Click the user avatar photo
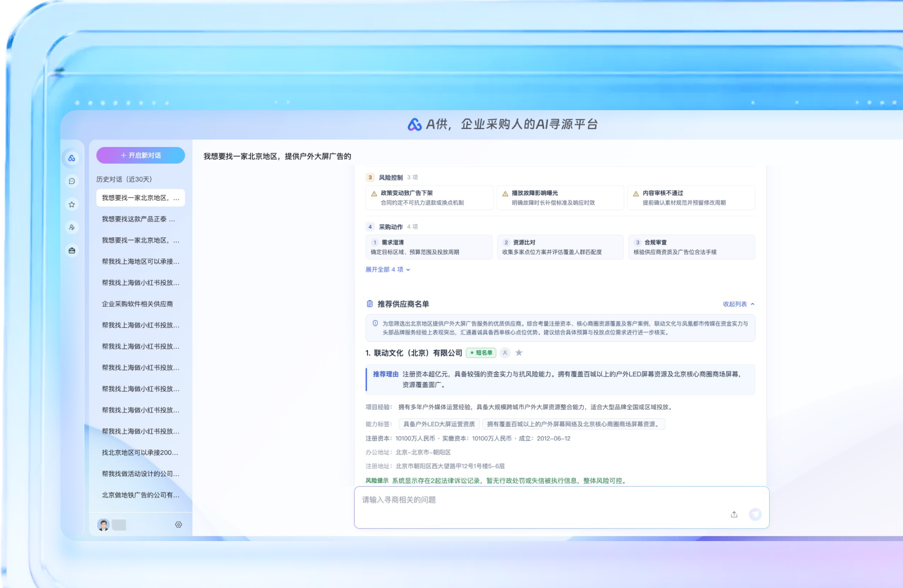Viewport: 903px width, 588px height. pyautogui.click(x=103, y=525)
